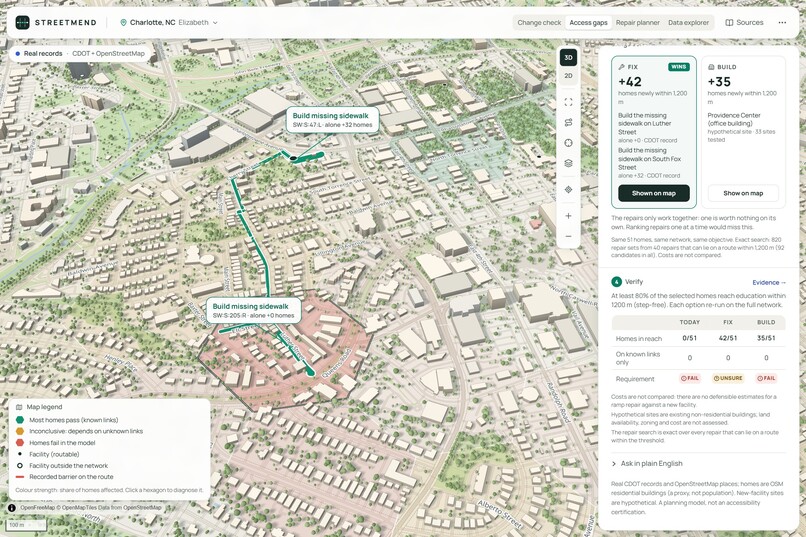Click the 35/51 homes in reach cell
The height and width of the screenshot is (537, 806).
(766, 338)
